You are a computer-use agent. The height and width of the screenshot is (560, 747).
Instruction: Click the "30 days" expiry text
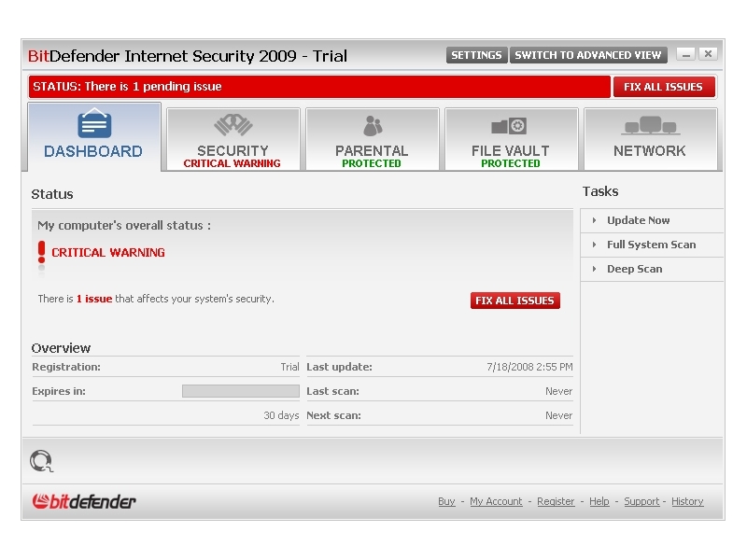pyautogui.click(x=281, y=415)
